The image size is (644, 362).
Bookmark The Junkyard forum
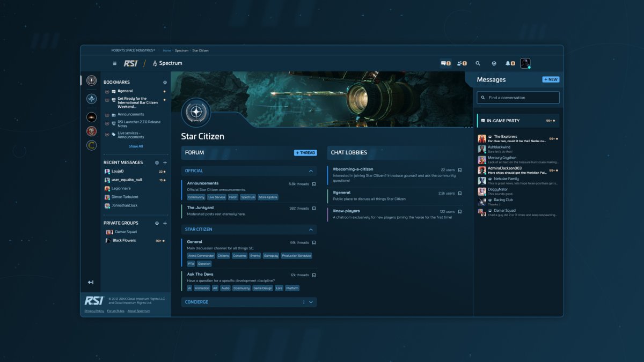coord(314,208)
